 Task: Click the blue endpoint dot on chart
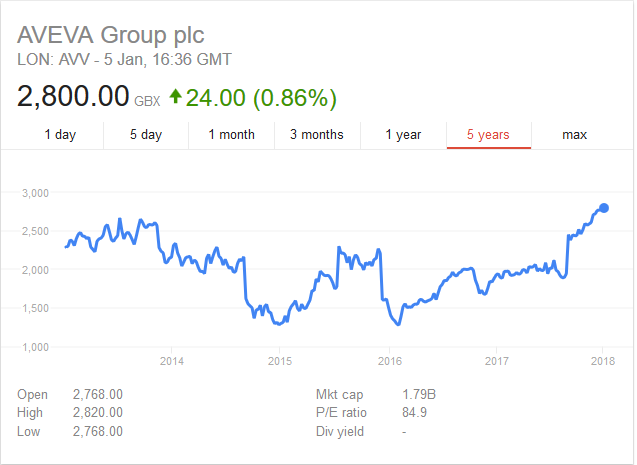coord(604,208)
